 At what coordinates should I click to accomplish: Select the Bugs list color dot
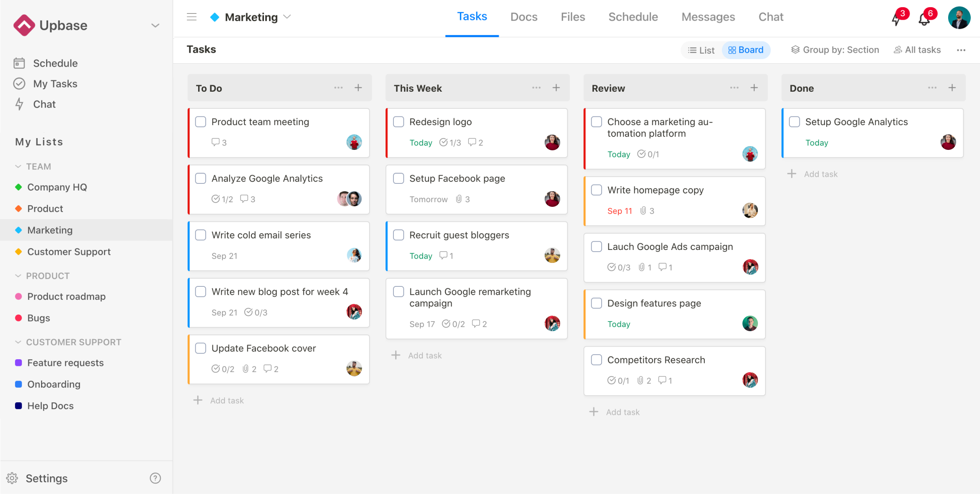tap(18, 318)
